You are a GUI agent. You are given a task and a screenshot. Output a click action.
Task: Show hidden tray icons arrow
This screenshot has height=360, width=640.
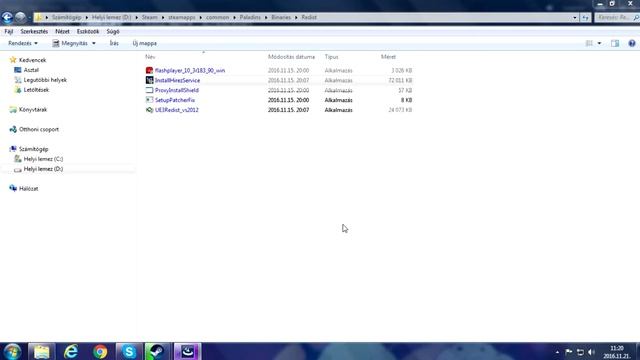[x=557, y=352]
